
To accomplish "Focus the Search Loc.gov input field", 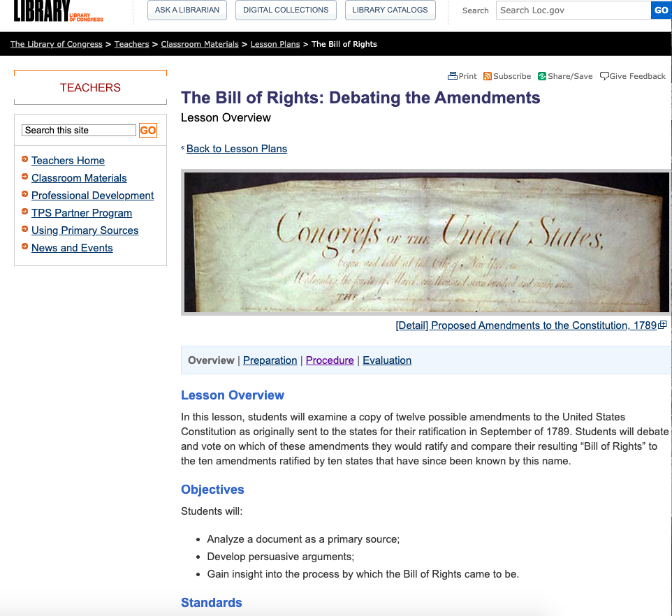I will click(573, 10).
